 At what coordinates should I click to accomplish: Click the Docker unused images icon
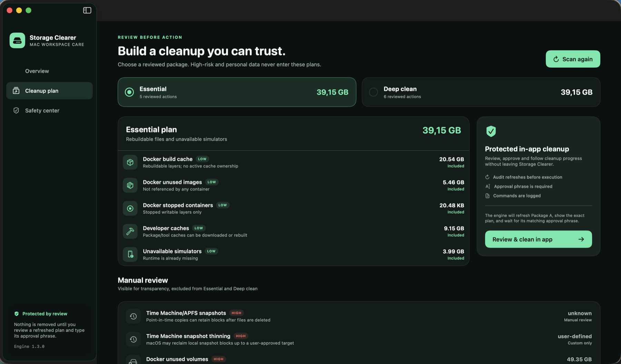(130, 185)
